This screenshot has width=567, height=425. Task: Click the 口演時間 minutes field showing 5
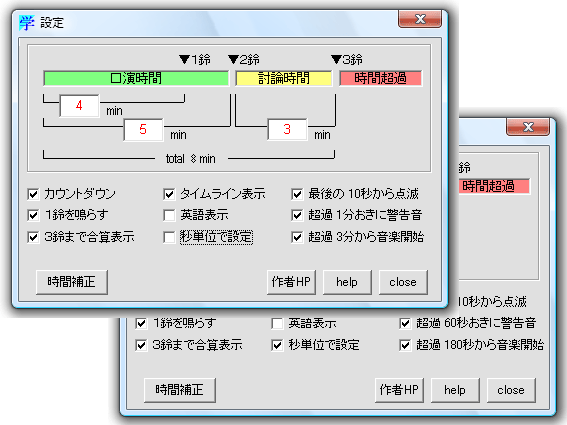pos(143,129)
